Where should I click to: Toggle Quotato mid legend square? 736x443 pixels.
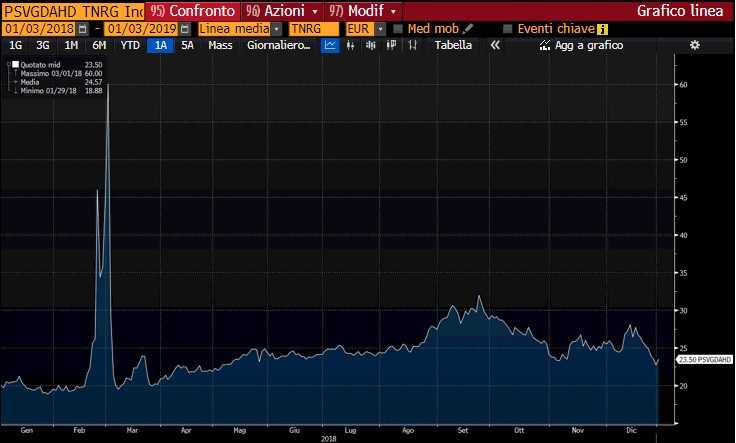pos(15,65)
